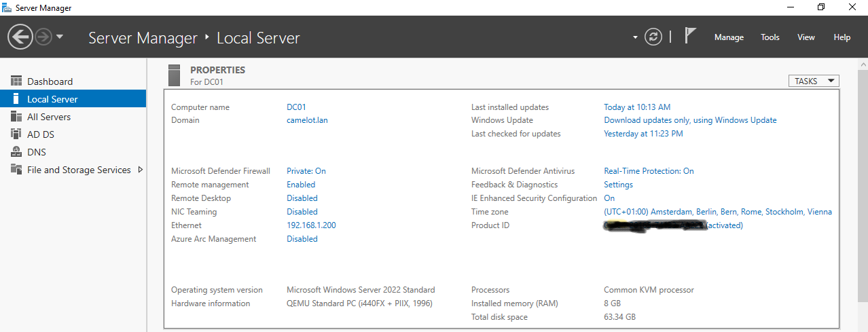Click the 63.34 GB disk space value
The width and height of the screenshot is (868, 332).
[619, 317]
